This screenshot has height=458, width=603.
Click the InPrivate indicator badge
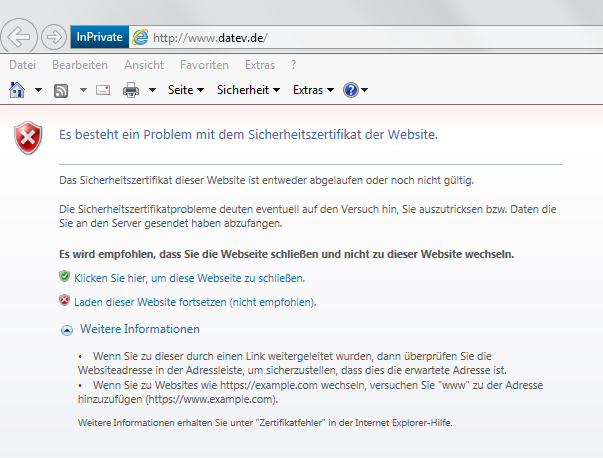point(99,37)
